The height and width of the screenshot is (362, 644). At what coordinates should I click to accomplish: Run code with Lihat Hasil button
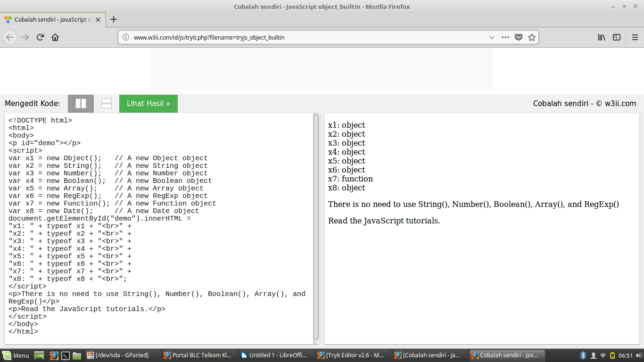[149, 104]
